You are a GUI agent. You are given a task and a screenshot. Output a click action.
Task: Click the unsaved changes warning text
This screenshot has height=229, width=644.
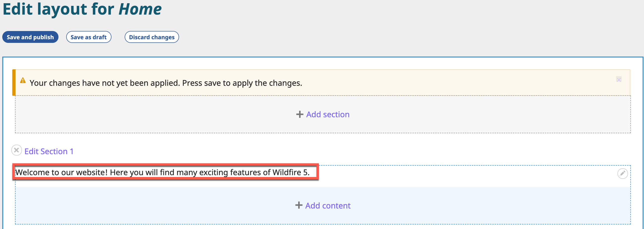(165, 83)
